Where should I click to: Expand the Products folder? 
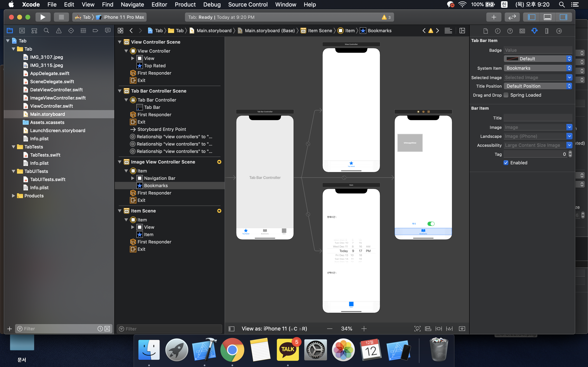[13, 196]
